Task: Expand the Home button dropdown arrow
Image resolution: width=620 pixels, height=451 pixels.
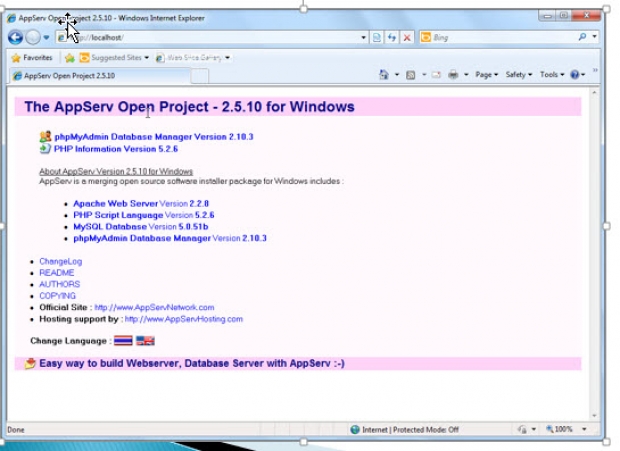Action: click(397, 75)
